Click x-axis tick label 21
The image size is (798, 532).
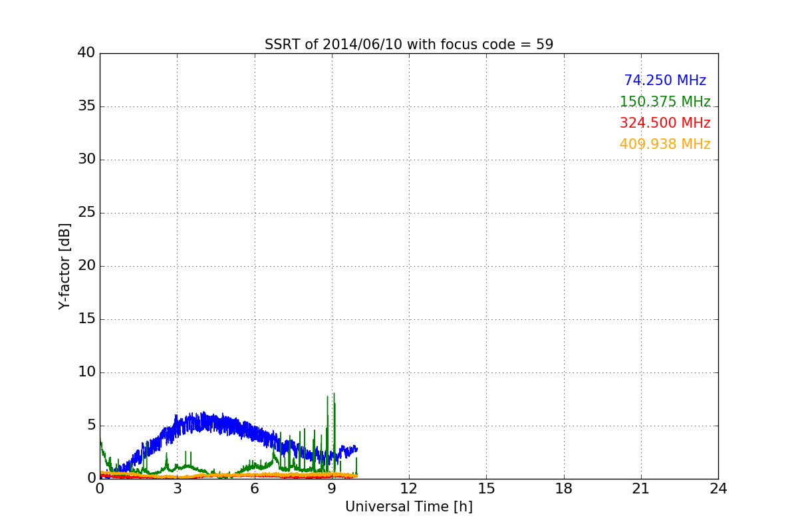pos(641,489)
